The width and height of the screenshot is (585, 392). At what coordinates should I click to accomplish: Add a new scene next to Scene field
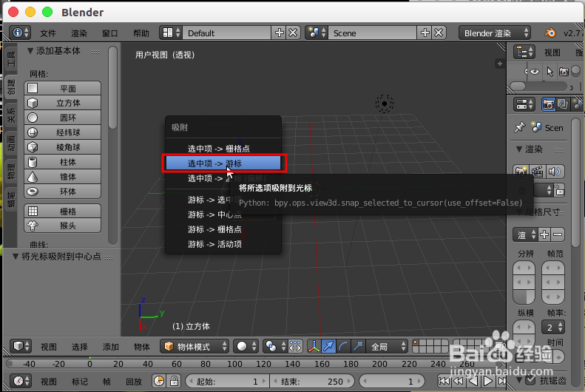[425, 33]
